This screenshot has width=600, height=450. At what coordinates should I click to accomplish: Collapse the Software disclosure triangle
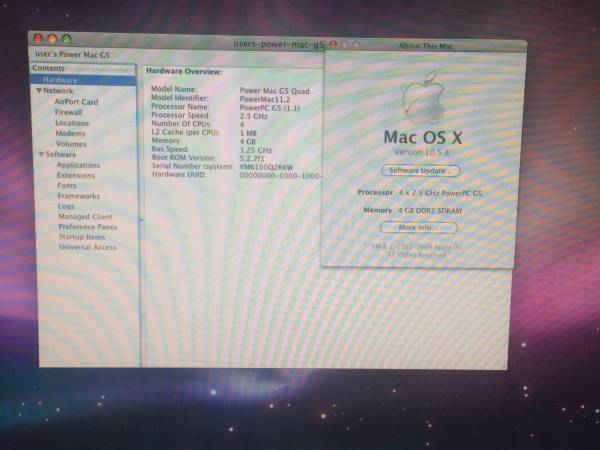click(41, 155)
